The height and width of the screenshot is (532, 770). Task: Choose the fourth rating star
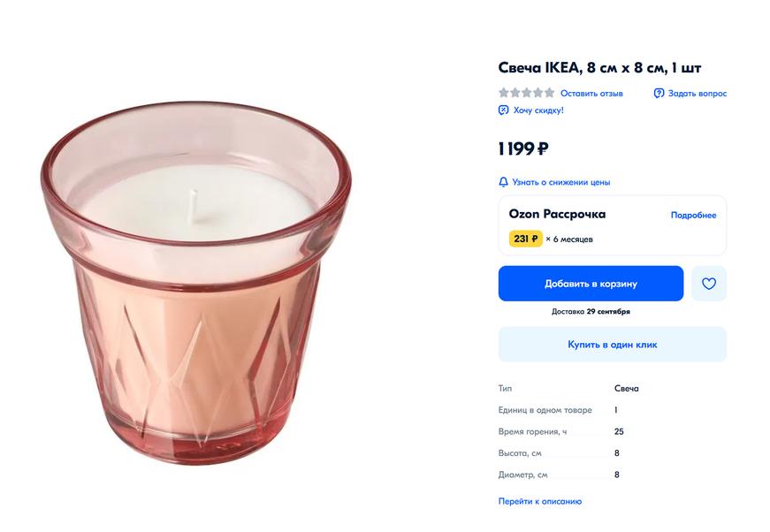tap(538, 93)
